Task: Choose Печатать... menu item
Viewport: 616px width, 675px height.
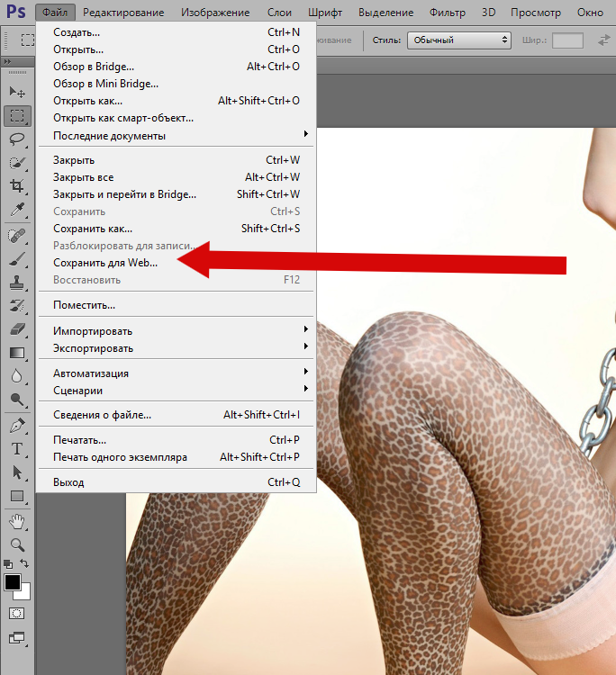Action: [x=175, y=440]
